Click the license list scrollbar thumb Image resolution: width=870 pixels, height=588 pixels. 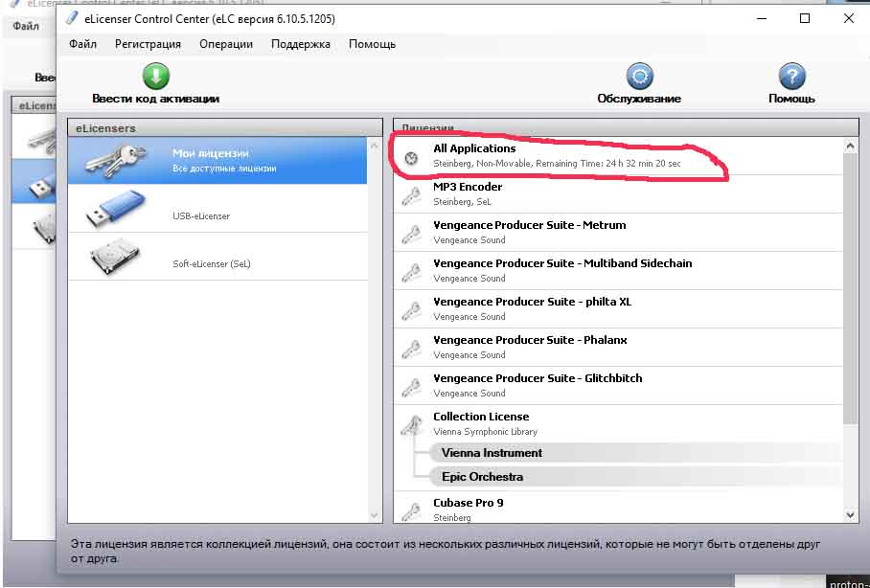click(x=850, y=289)
